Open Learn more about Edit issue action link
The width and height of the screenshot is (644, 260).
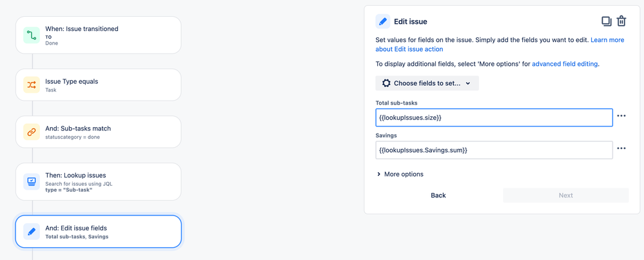point(500,45)
